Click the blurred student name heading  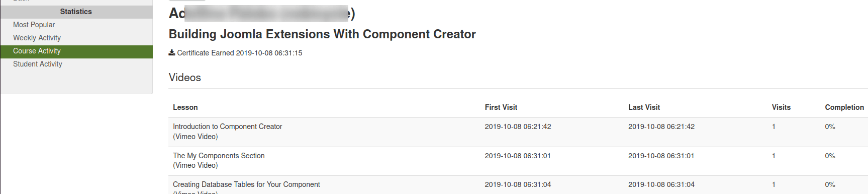262,13
